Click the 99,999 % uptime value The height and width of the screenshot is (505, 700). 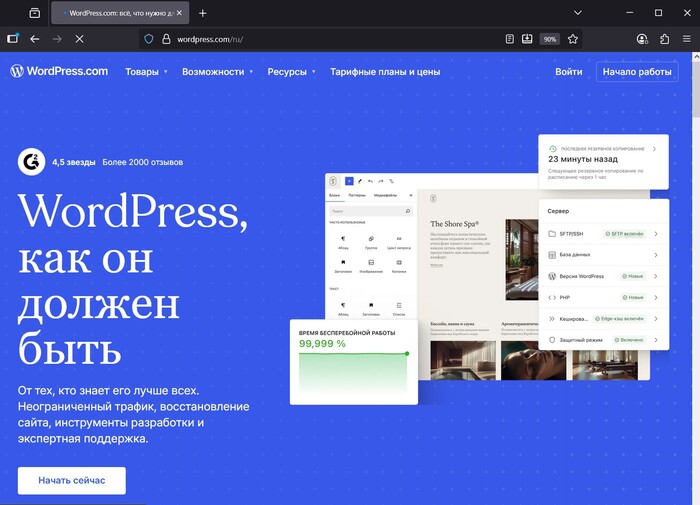click(322, 343)
